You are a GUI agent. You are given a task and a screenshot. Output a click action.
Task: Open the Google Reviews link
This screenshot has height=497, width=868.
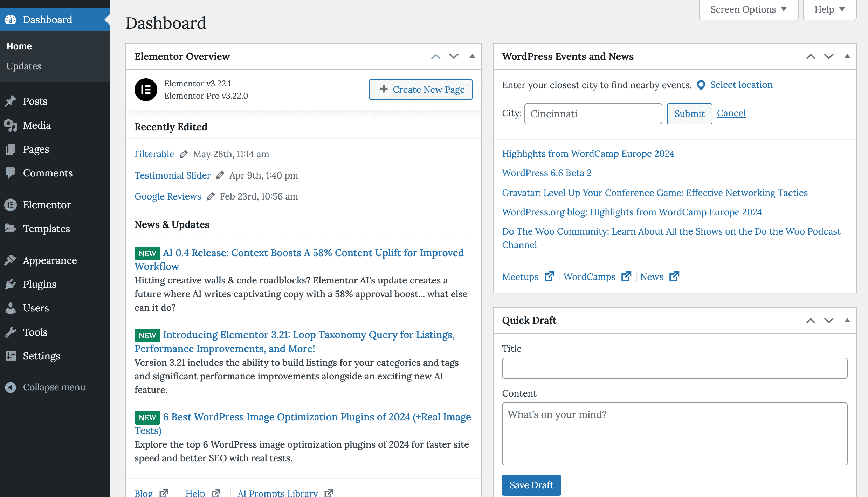168,196
